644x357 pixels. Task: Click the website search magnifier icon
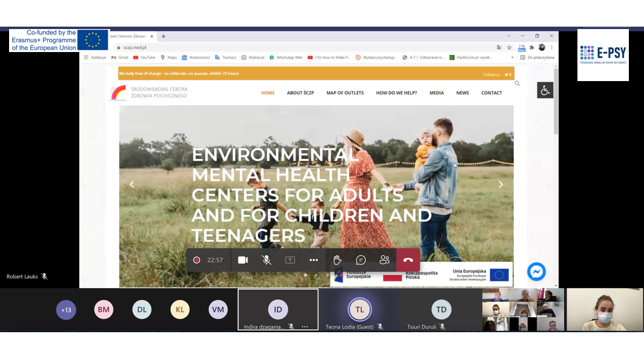click(517, 84)
